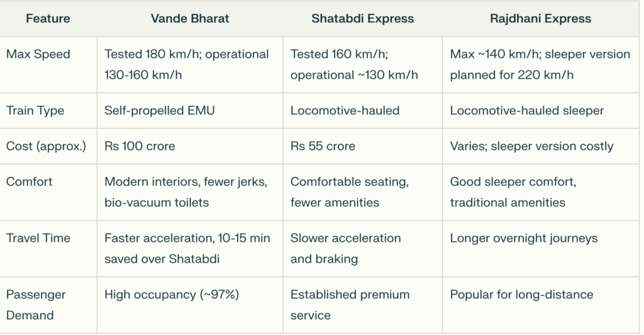Screen dimensions: 644x335
Task: Select the Comfort row label
Action: pos(30,181)
